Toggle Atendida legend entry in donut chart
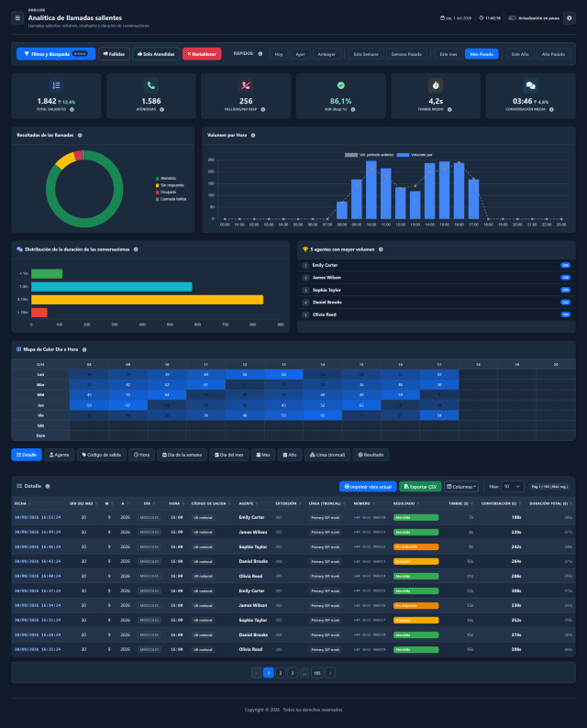This screenshot has width=587, height=728. (x=166, y=178)
